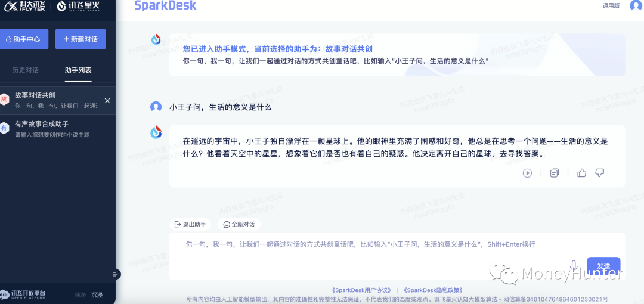Dislike the response with thumbs down

(x=600, y=173)
